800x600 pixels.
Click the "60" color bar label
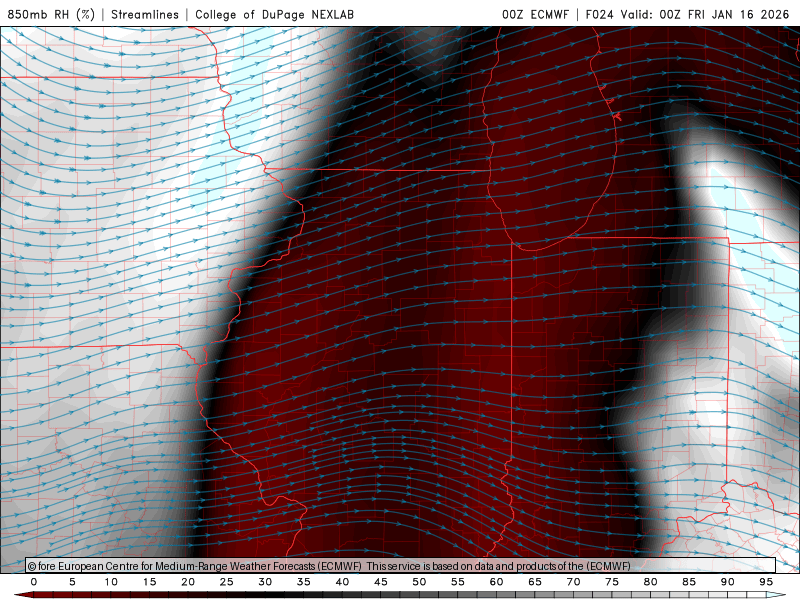(496, 582)
